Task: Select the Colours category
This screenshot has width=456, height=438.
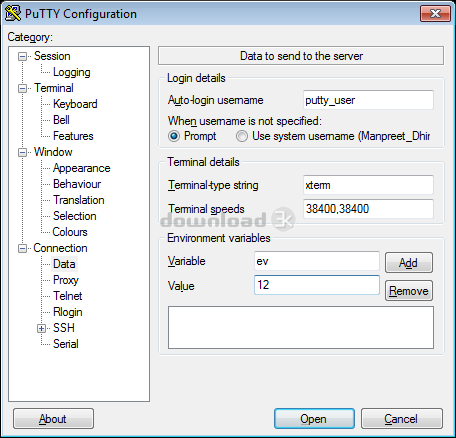Action: click(70, 232)
